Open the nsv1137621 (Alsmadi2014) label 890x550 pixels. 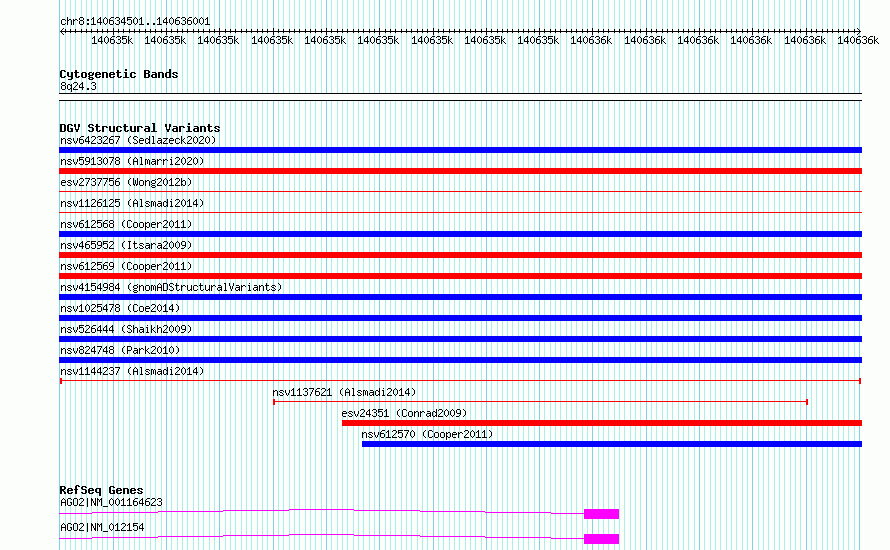[345, 392]
